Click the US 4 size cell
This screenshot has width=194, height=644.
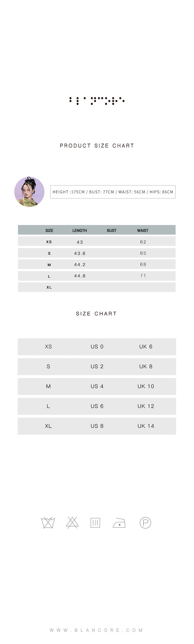pos(97,386)
